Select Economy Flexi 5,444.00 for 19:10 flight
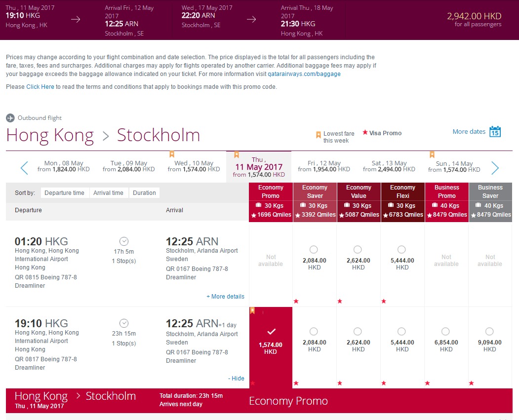This screenshot has width=519, height=420. [402, 332]
